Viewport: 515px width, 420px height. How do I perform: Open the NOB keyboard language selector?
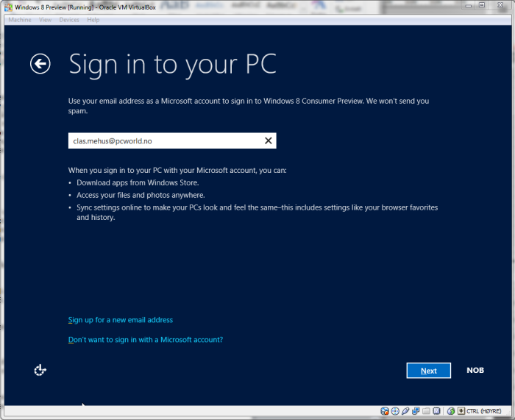pyautogui.click(x=475, y=370)
